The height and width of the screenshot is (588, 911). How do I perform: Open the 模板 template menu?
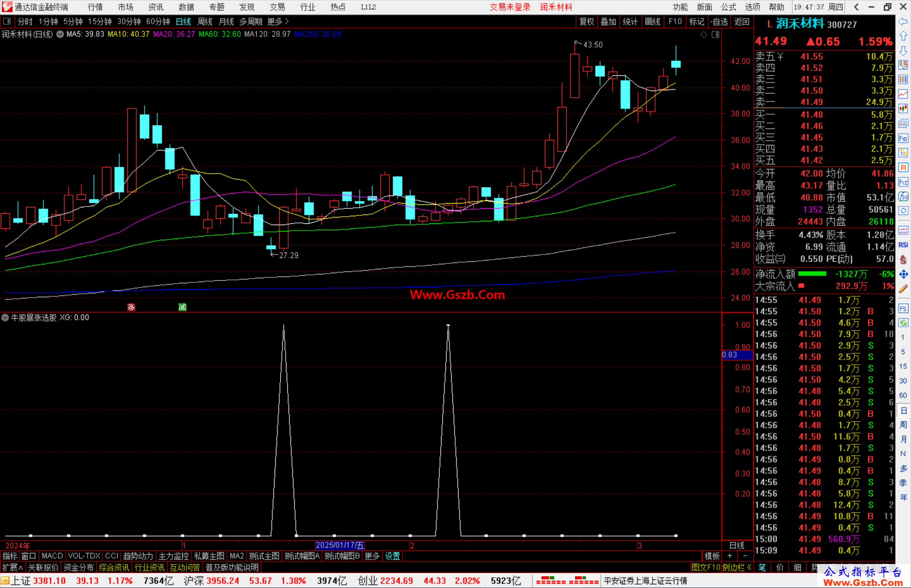click(712, 556)
